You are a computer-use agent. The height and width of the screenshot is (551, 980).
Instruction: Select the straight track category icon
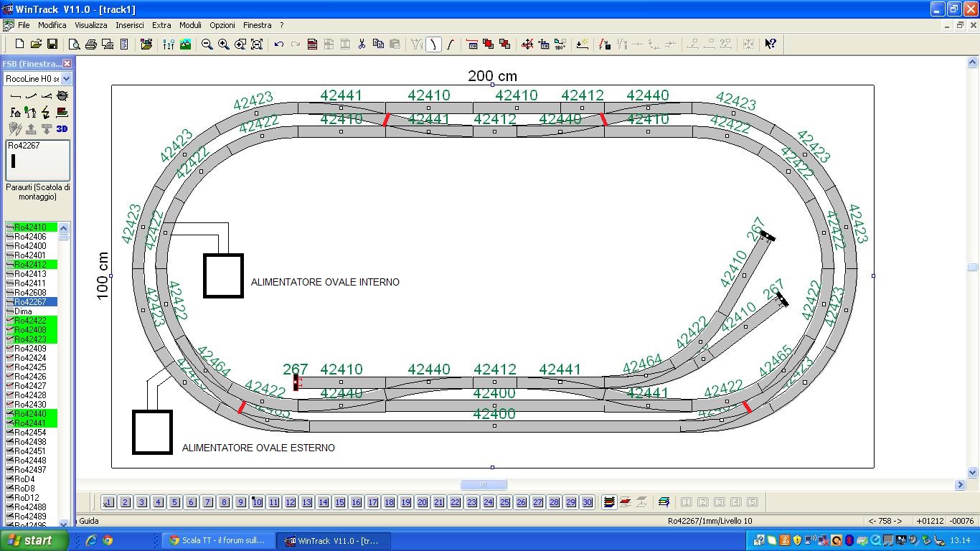tap(15, 96)
